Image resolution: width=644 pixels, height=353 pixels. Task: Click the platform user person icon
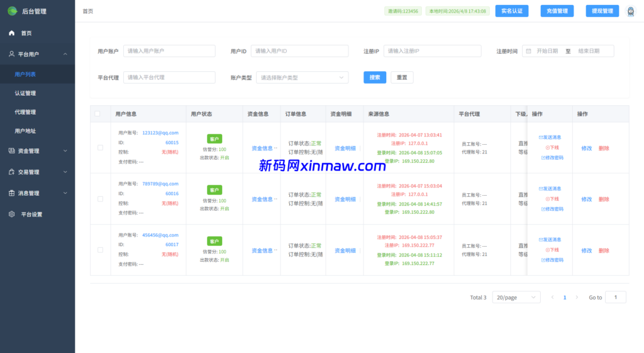point(11,54)
